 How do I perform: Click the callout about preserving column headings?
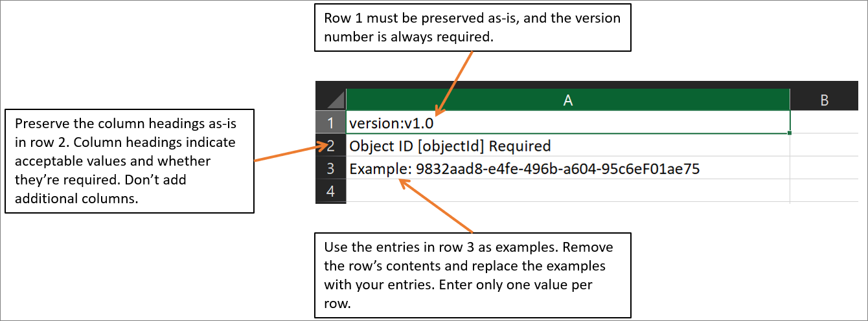pyautogui.click(x=129, y=161)
